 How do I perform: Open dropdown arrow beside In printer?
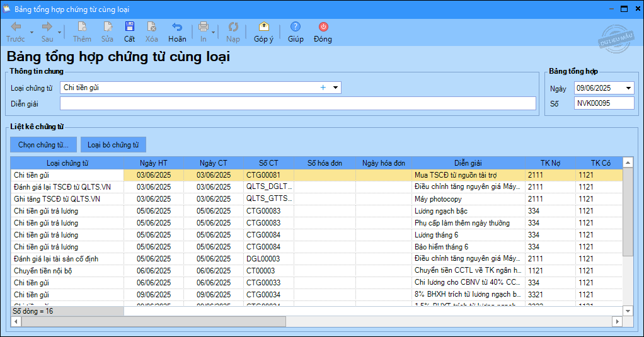[213, 32]
